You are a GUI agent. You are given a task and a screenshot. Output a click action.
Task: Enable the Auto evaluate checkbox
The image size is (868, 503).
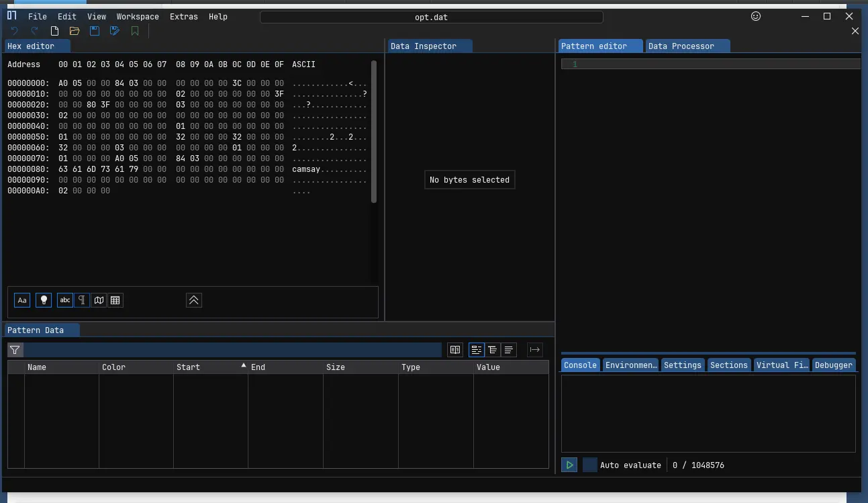(x=590, y=465)
